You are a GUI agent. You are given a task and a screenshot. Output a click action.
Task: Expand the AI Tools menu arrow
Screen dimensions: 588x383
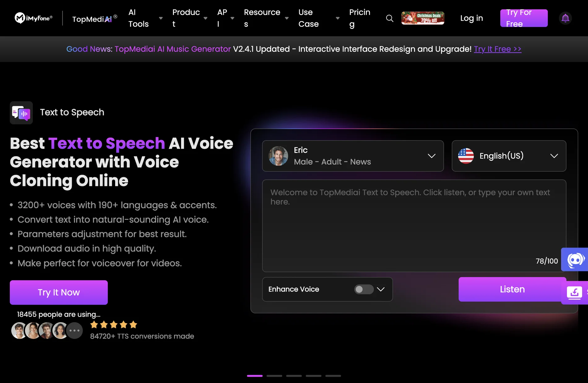[161, 18]
